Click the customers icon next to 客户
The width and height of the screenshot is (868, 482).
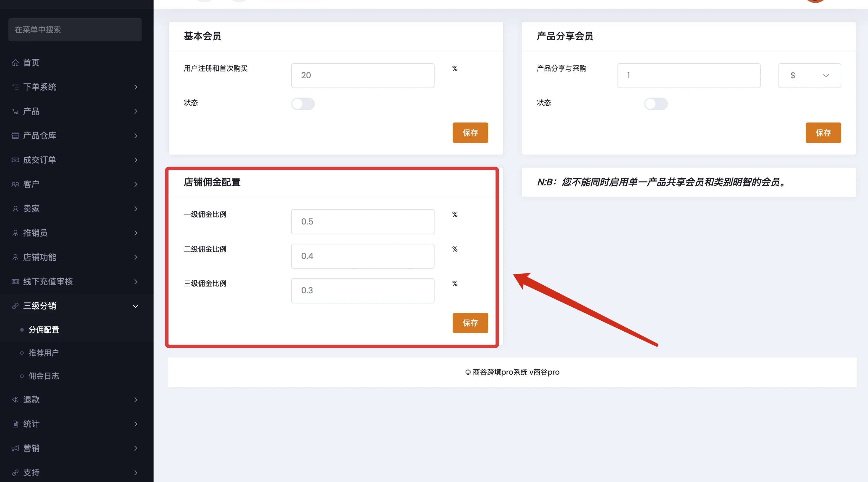[x=15, y=184]
